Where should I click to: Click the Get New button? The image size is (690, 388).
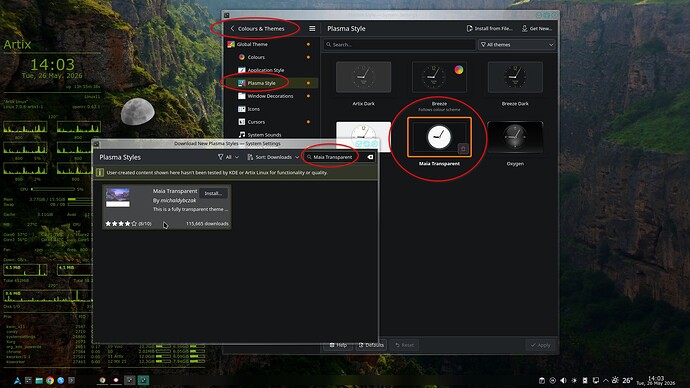[537, 29]
